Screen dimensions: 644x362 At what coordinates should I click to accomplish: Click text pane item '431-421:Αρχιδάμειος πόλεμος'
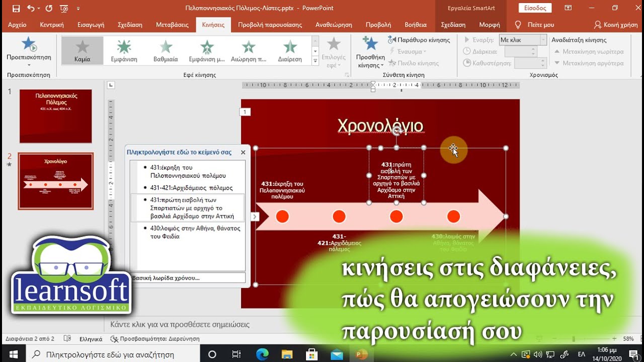191,188
